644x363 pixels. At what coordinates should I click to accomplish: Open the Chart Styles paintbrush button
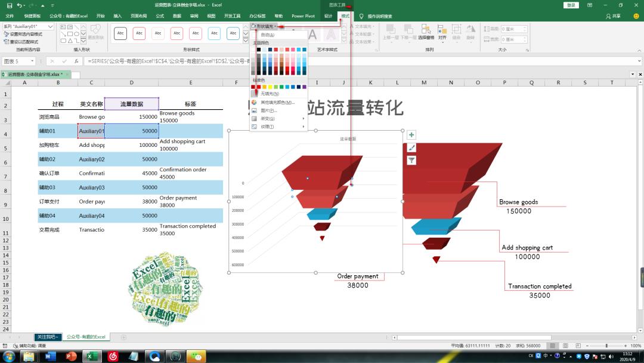click(411, 147)
